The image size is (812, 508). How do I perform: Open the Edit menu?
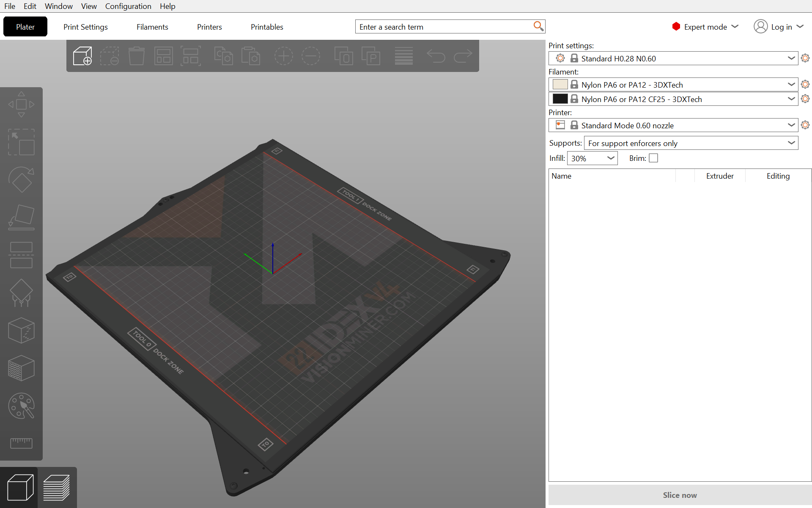pyautogui.click(x=30, y=6)
